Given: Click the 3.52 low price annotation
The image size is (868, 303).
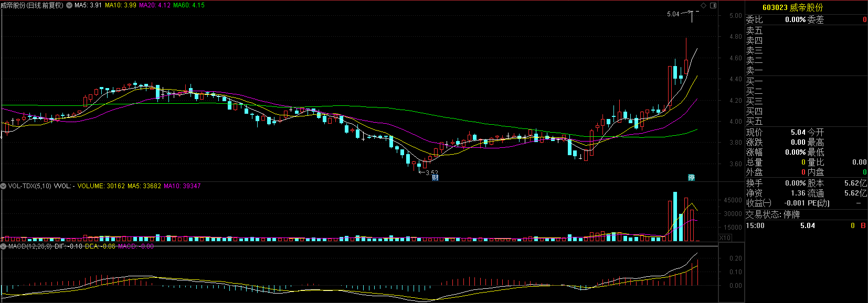Looking at the screenshot, I should (x=431, y=172).
